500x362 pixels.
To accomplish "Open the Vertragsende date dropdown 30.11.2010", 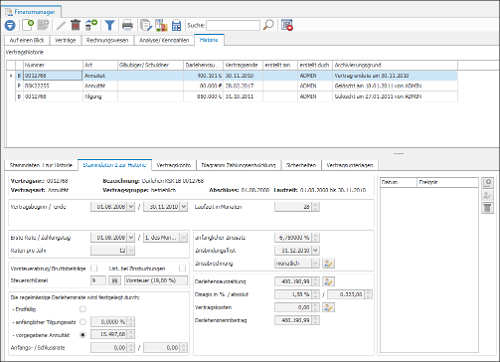I will [x=184, y=207].
